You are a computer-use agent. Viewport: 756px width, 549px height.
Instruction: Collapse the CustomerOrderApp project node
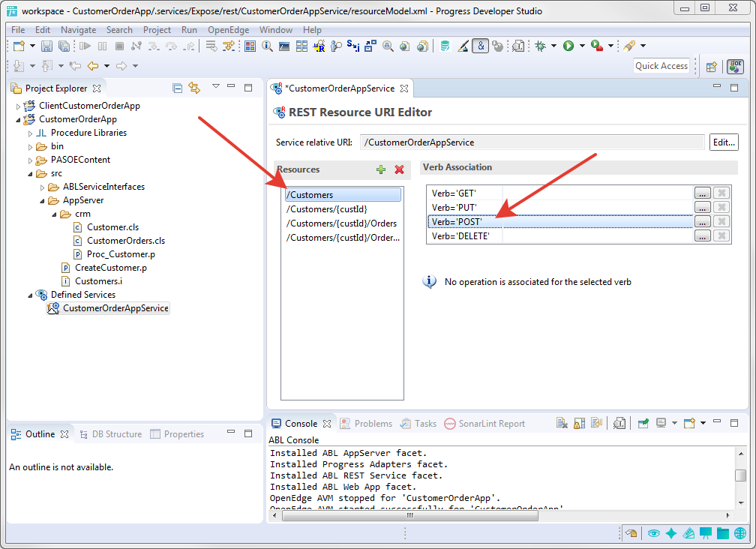pos(18,119)
